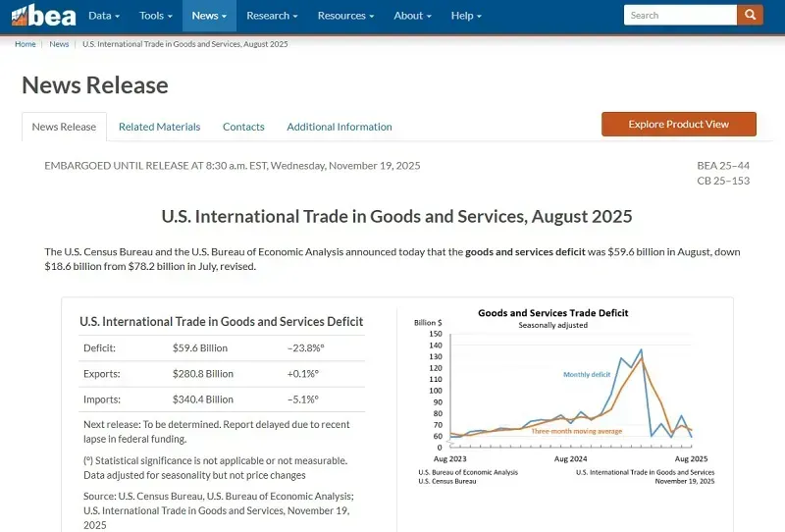Click the page title breadcrumb item

click(184, 44)
